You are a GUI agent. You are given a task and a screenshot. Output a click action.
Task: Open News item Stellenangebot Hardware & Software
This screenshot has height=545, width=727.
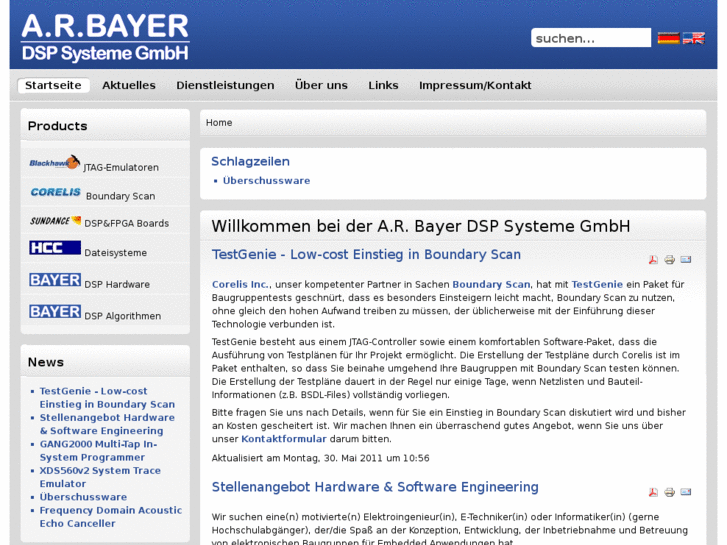pyautogui.click(x=107, y=424)
